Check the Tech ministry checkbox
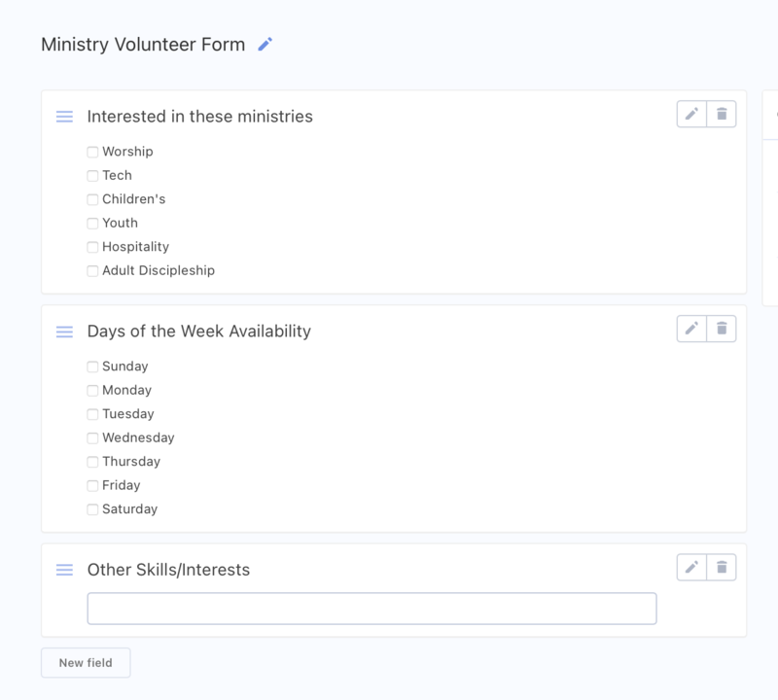This screenshot has height=700, width=778. 92,175
